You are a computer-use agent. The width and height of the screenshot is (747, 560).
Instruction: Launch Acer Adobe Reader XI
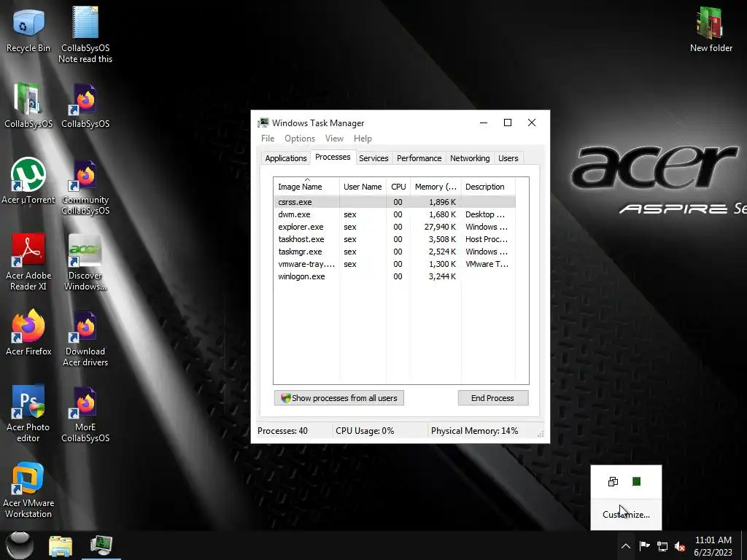pyautogui.click(x=28, y=262)
